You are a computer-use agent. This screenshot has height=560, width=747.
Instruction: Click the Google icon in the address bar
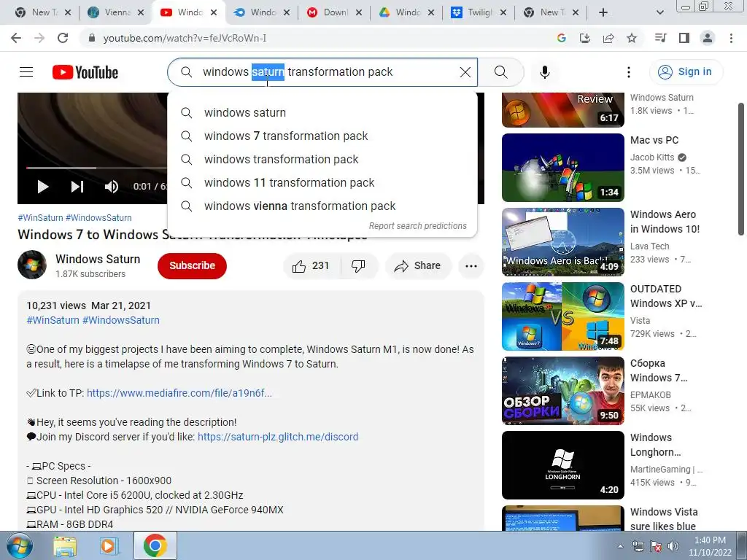pyautogui.click(x=562, y=38)
